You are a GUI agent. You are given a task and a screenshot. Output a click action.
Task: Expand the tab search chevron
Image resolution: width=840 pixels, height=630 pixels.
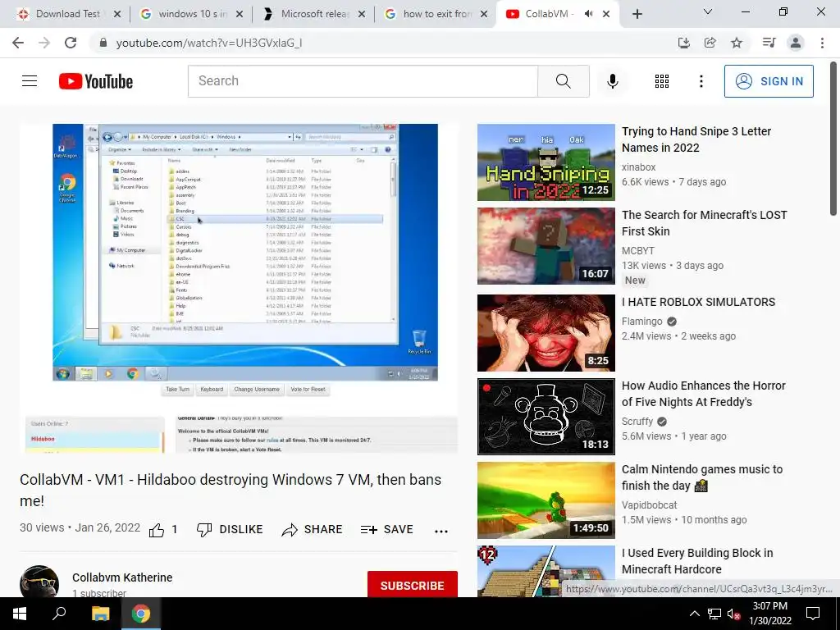(x=708, y=11)
